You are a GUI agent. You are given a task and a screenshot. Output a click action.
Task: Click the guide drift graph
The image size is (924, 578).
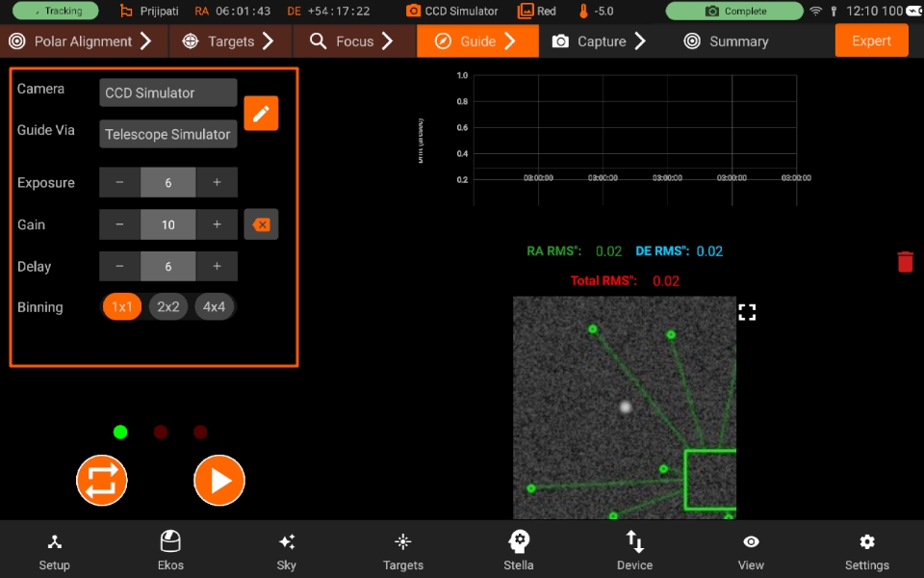(x=634, y=140)
